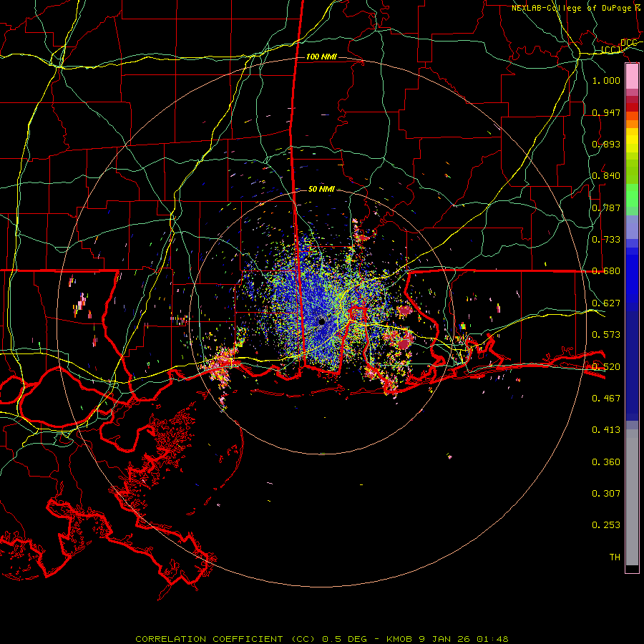Click the DCC label above the color bar

pos(628,43)
